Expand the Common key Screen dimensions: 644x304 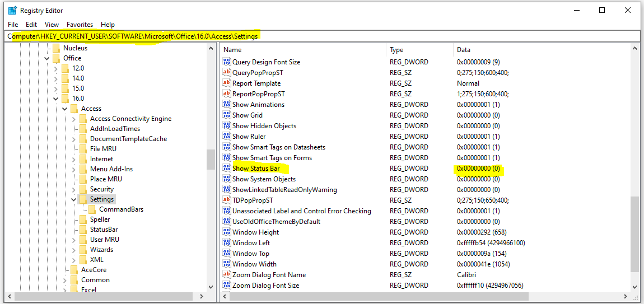(x=65, y=280)
